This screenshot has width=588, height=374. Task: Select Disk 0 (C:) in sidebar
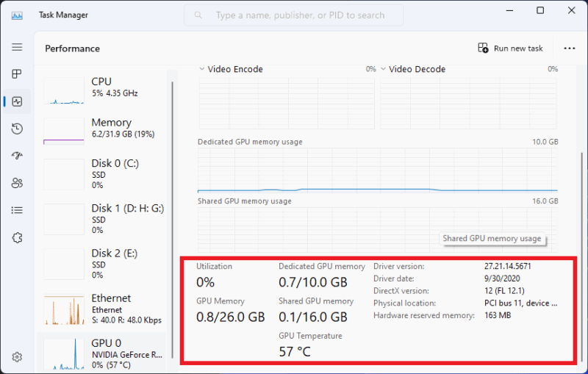[x=103, y=173]
